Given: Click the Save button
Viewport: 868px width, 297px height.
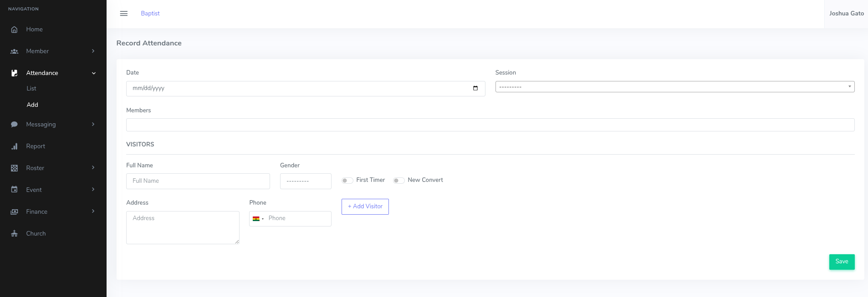Looking at the screenshot, I should 842,262.
